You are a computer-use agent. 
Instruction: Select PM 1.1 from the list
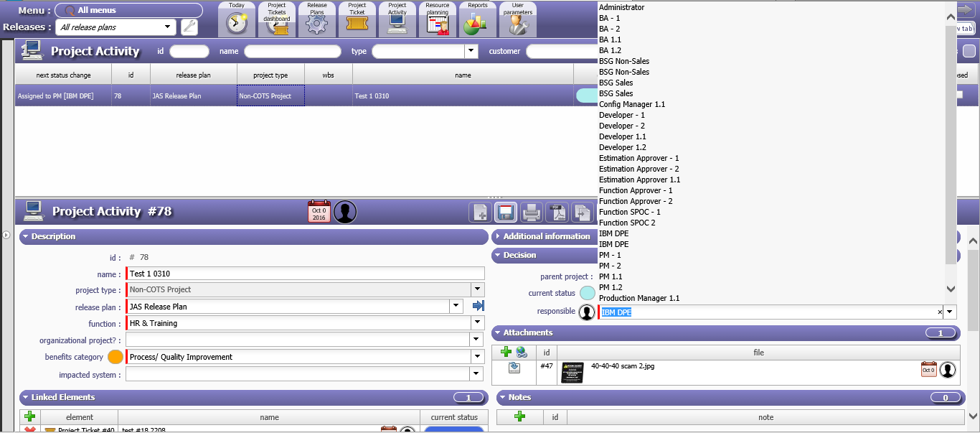click(611, 276)
